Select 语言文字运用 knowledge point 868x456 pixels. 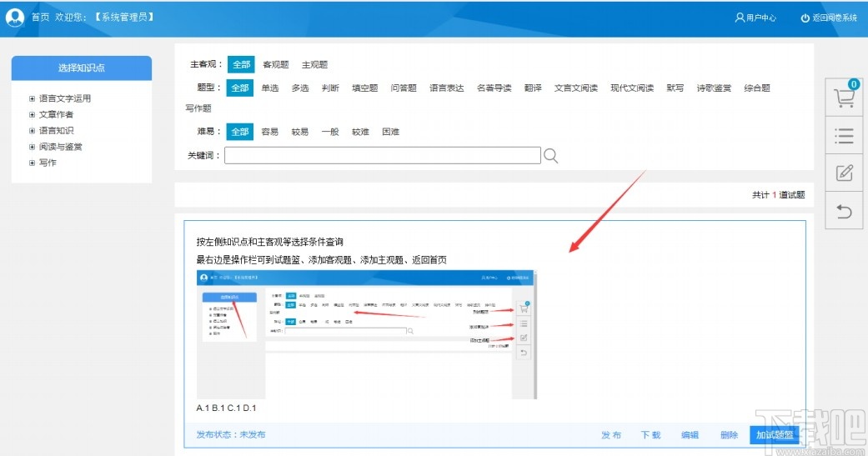coord(65,98)
